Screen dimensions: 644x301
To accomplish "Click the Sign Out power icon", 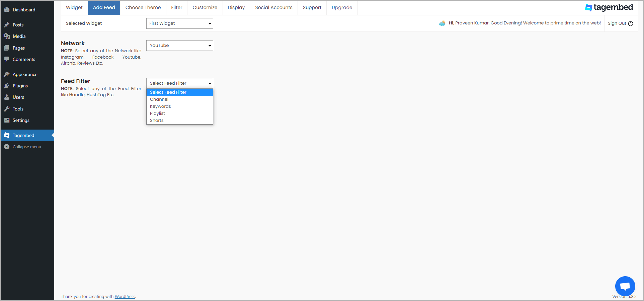I will click(x=631, y=23).
